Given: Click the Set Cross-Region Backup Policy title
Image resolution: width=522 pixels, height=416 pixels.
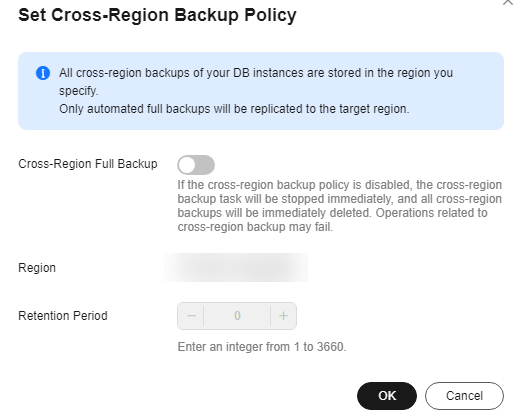Looking at the screenshot, I should point(157,15).
